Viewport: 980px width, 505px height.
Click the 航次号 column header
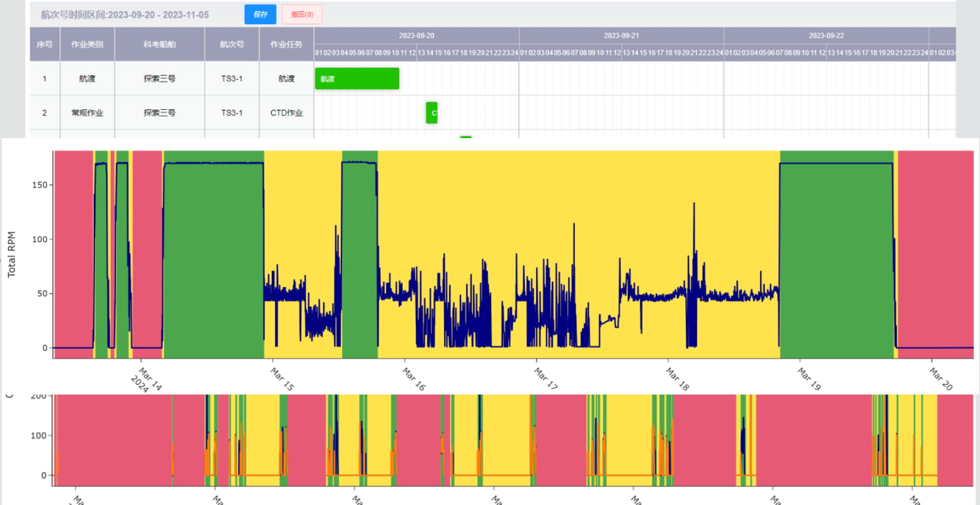click(232, 44)
